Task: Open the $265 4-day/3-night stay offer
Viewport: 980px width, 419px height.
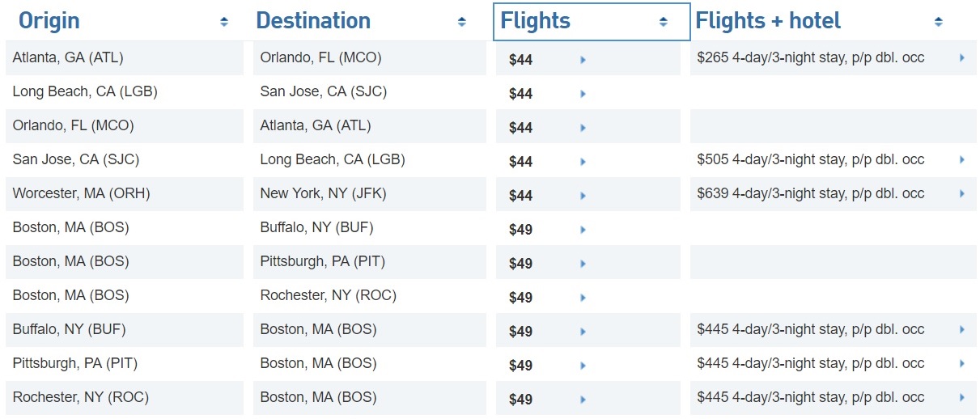Action: coord(810,58)
